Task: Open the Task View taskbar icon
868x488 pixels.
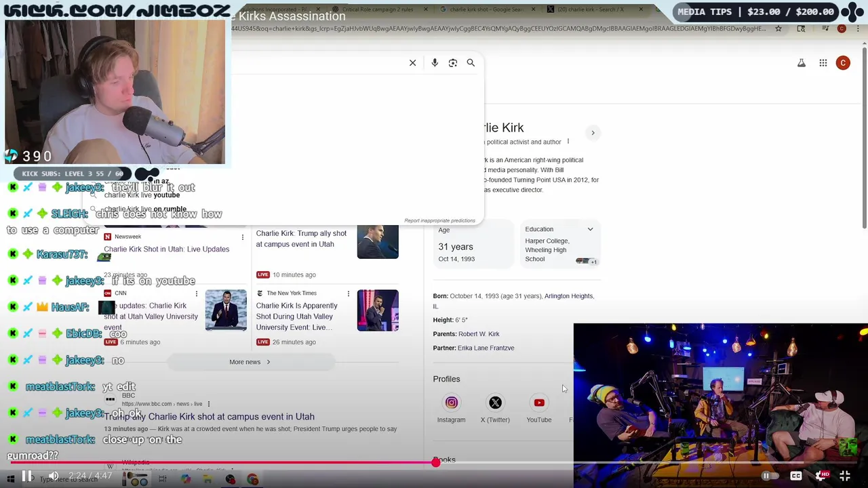Action: click(163, 480)
